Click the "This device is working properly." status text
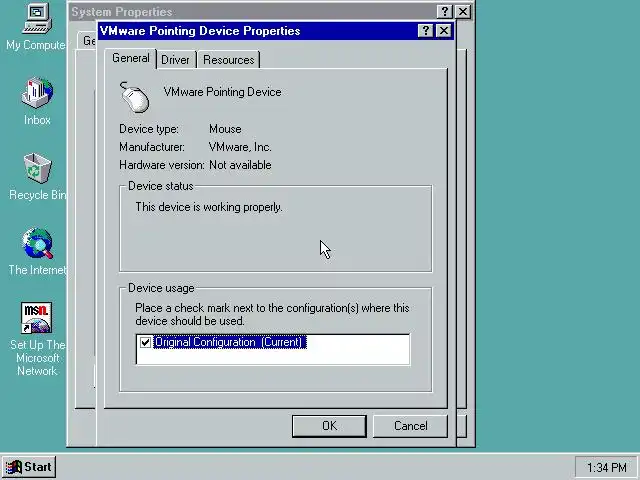This screenshot has height=480, width=640. 209,207
